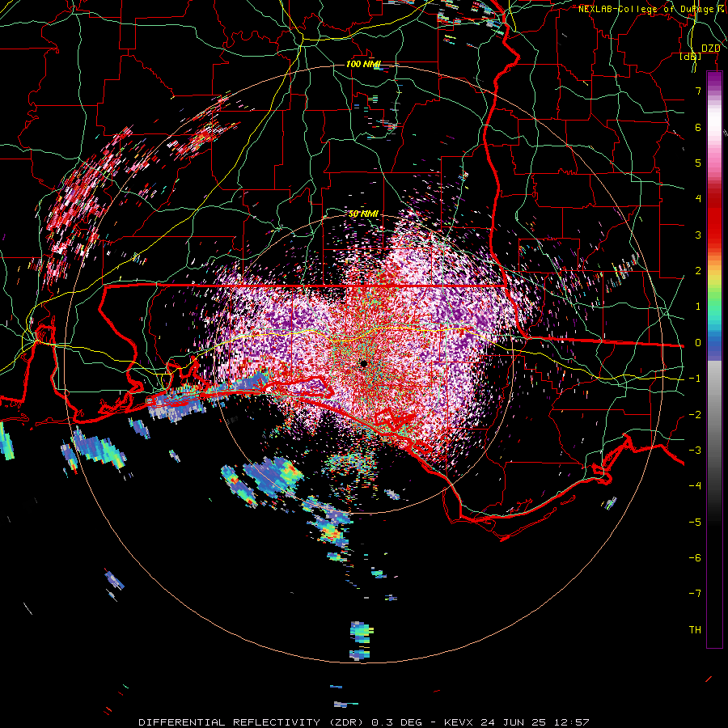Click the 4 dB label on color scale

coord(698,199)
